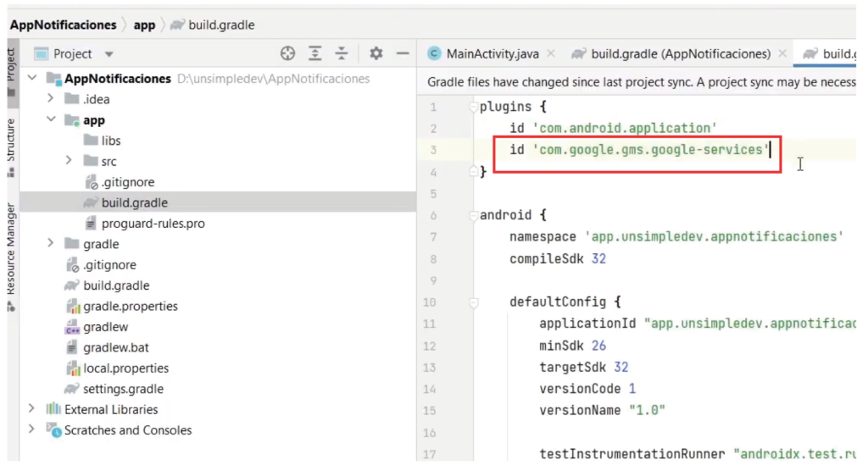Collapse the app module folder
This screenshot has width=868, height=465.
tap(52, 120)
